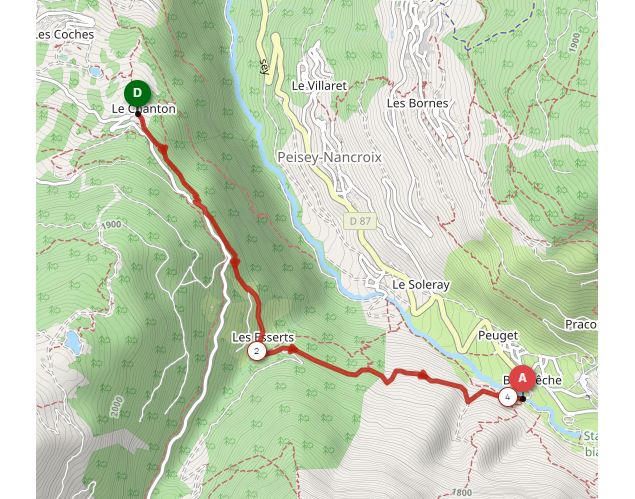Select waypoint 4 circle marker

507,397
